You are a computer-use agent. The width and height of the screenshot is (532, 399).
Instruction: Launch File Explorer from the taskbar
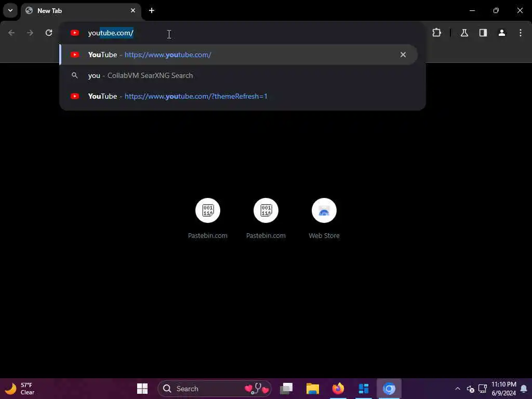click(312, 389)
